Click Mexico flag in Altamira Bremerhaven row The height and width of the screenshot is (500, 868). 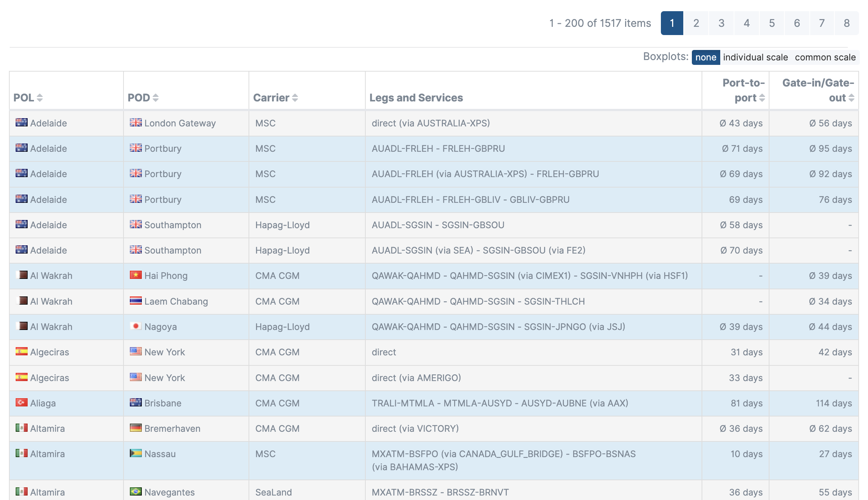(22, 428)
